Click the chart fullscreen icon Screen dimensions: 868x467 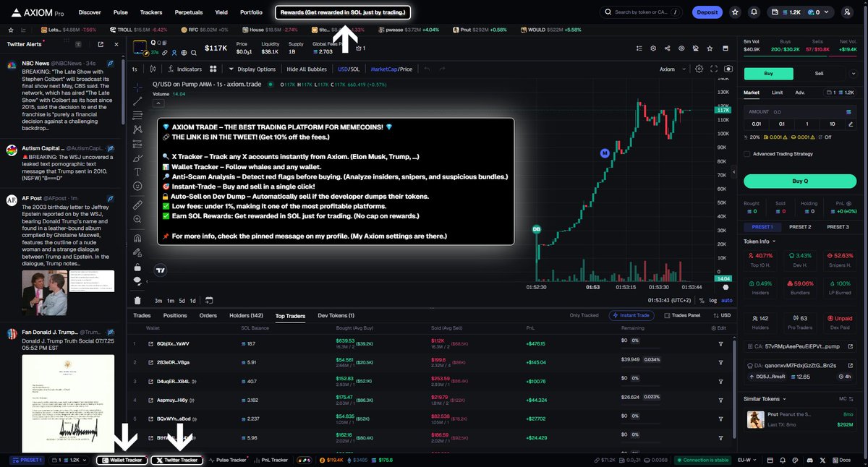pyautogui.click(x=714, y=69)
